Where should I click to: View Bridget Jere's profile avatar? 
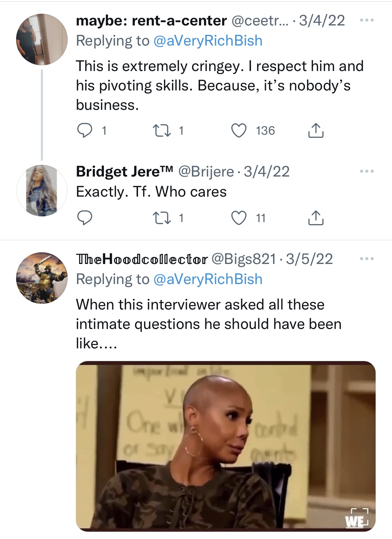(x=42, y=190)
